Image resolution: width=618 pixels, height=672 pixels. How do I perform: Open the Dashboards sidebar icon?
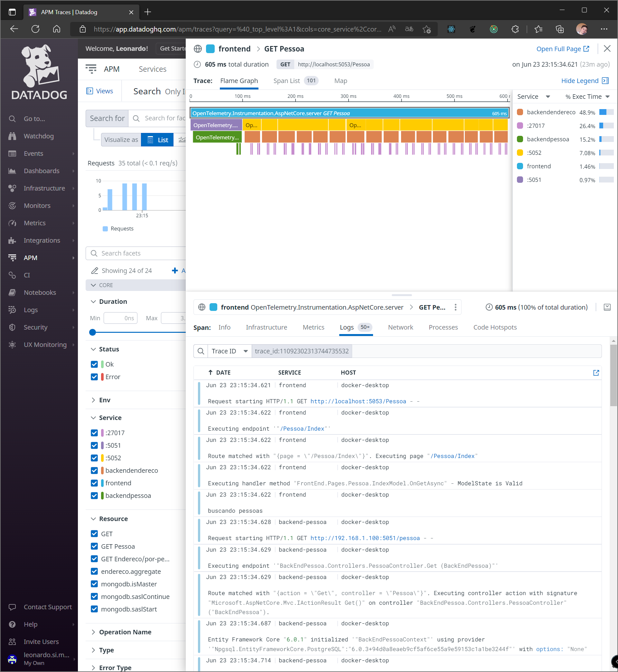[x=12, y=171]
